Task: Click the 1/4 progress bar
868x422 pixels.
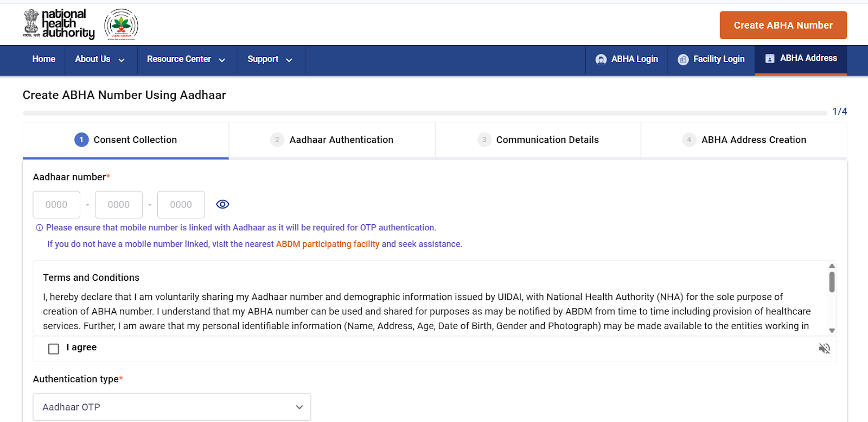Action: pyautogui.click(x=425, y=113)
